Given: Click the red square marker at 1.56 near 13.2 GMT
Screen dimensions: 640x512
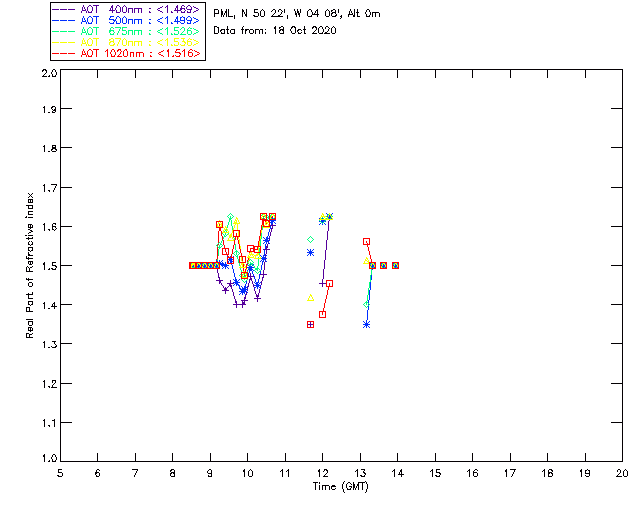Looking at the screenshot, I should (x=367, y=242).
